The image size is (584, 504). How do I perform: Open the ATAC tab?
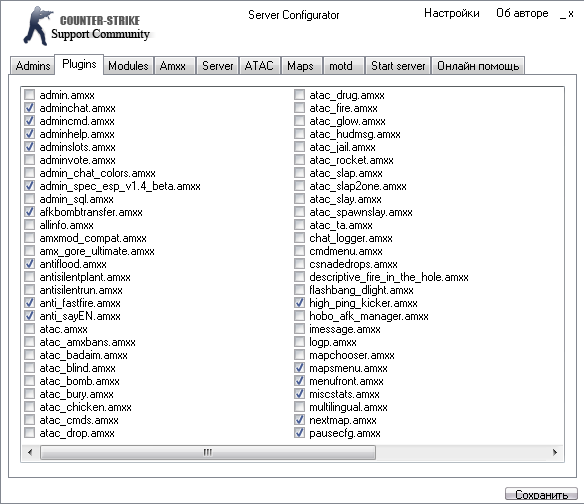click(x=259, y=66)
